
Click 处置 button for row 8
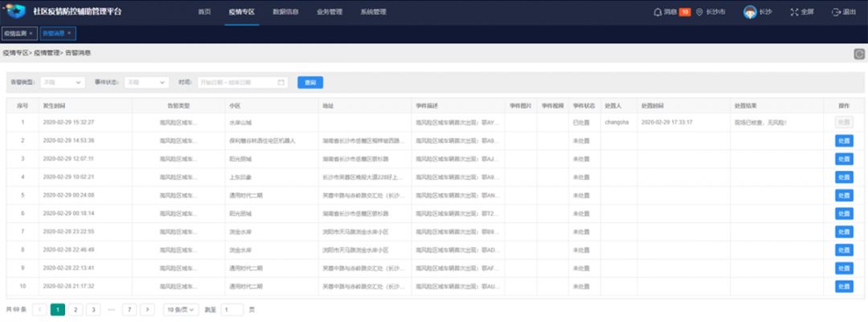(844, 250)
